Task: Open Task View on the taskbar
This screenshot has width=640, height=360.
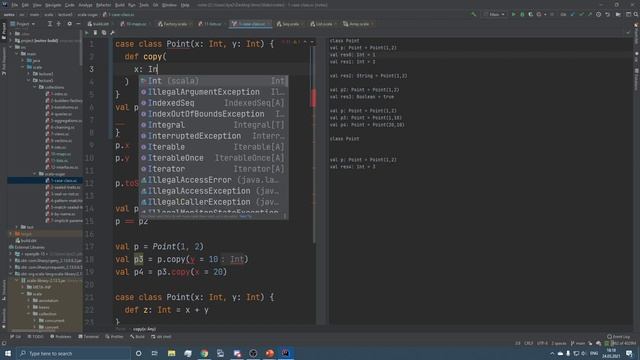Action: (155, 353)
